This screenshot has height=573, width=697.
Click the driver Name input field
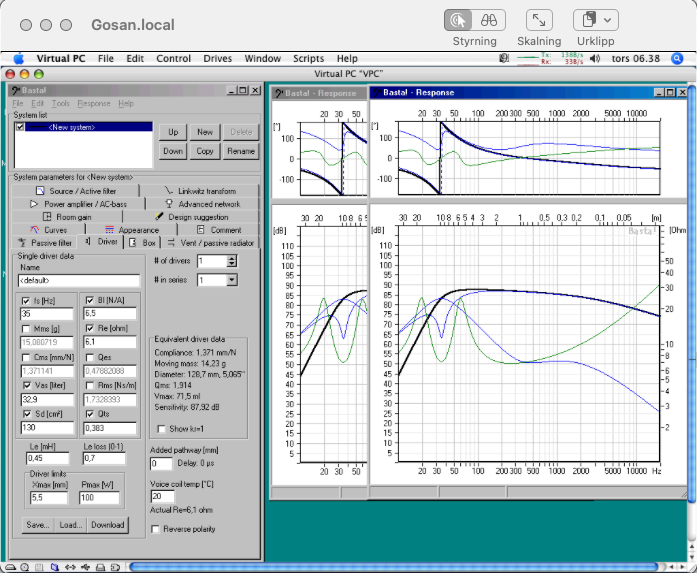click(x=79, y=280)
